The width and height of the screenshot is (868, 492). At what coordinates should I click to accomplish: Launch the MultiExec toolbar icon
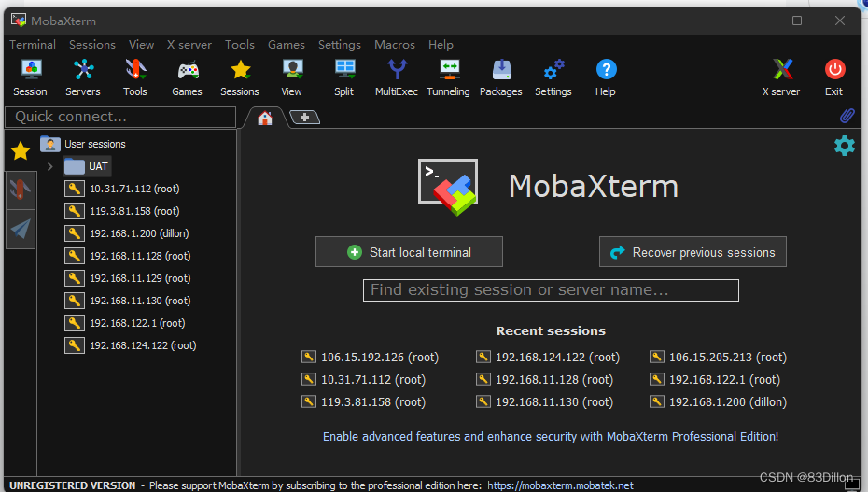coord(397,78)
